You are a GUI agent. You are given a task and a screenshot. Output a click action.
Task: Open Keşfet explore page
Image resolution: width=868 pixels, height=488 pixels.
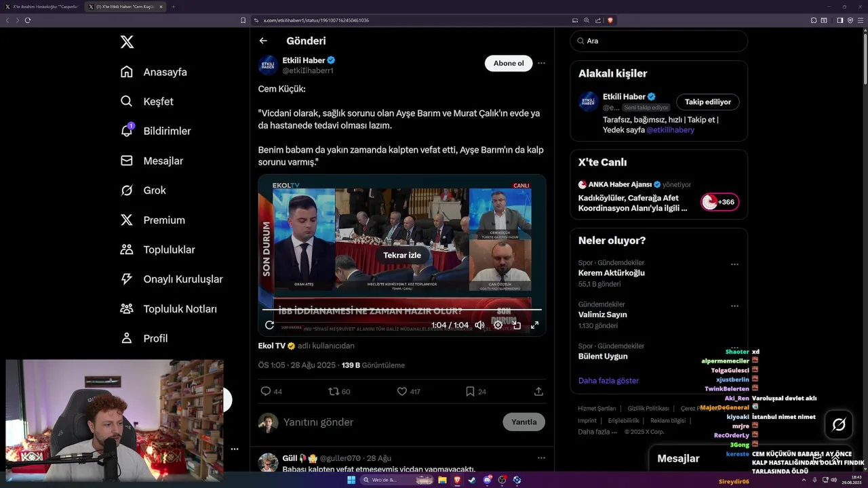coord(147,102)
